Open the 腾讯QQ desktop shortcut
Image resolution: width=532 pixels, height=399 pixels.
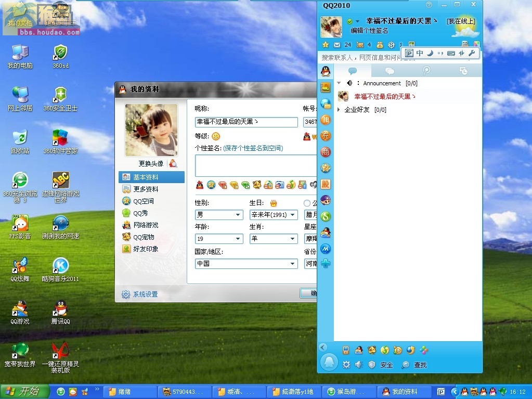tap(60, 312)
